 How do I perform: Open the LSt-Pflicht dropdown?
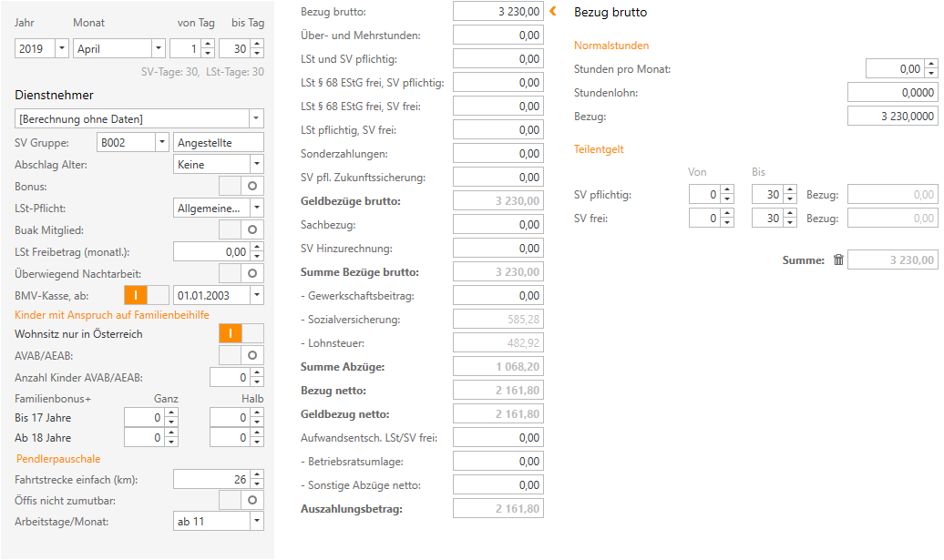pos(257,209)
